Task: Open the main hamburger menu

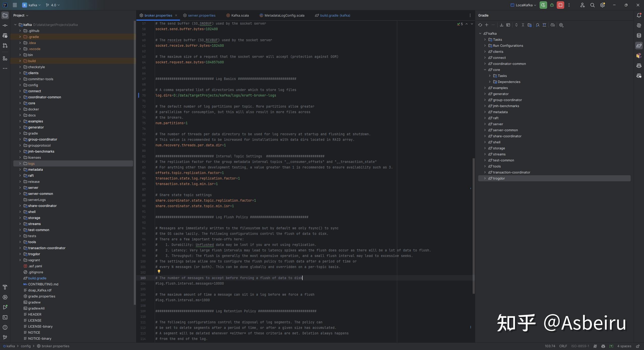Action: (15, 5)
